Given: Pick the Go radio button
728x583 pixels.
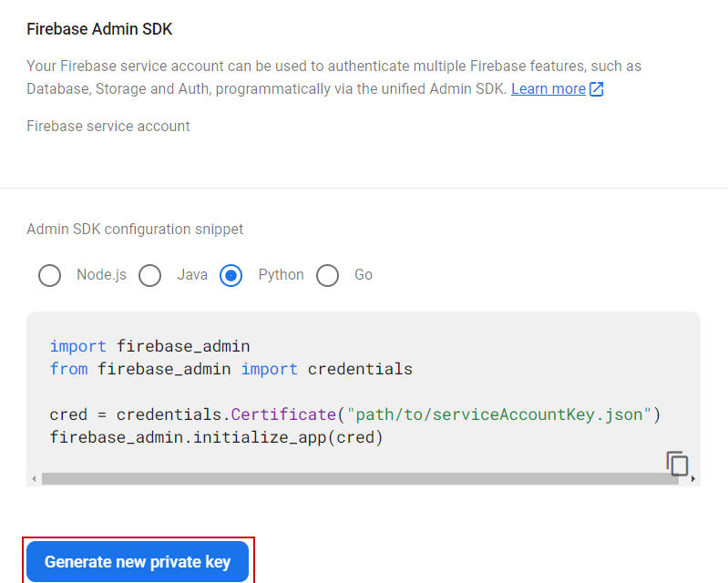Looking at the screenshot, I should (327, 275).
